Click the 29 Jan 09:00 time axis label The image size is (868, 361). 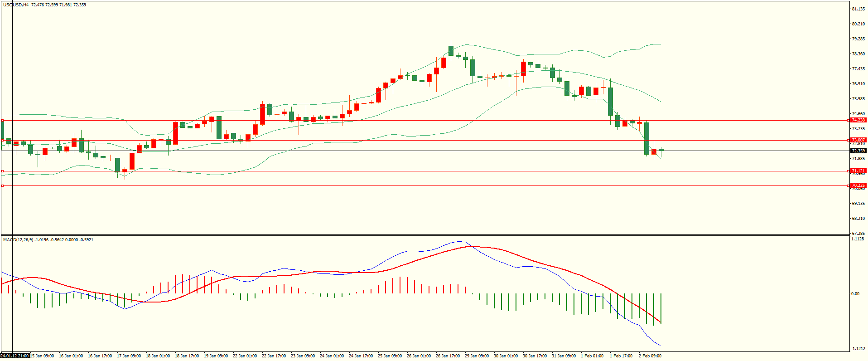coord(477,356)
